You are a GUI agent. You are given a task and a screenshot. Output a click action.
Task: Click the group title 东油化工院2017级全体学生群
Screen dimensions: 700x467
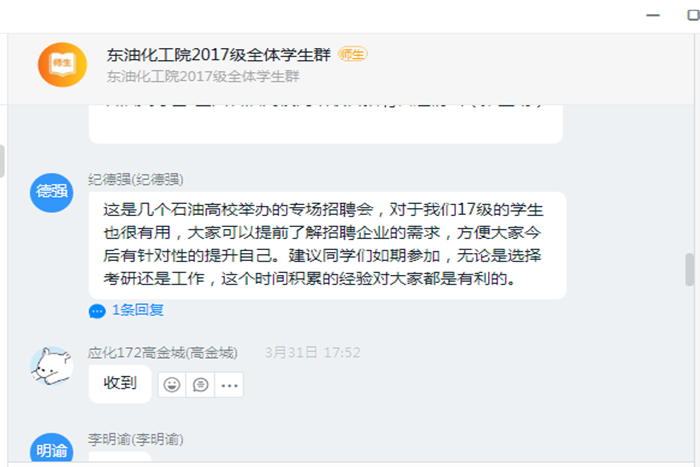[x=218, y=55]
